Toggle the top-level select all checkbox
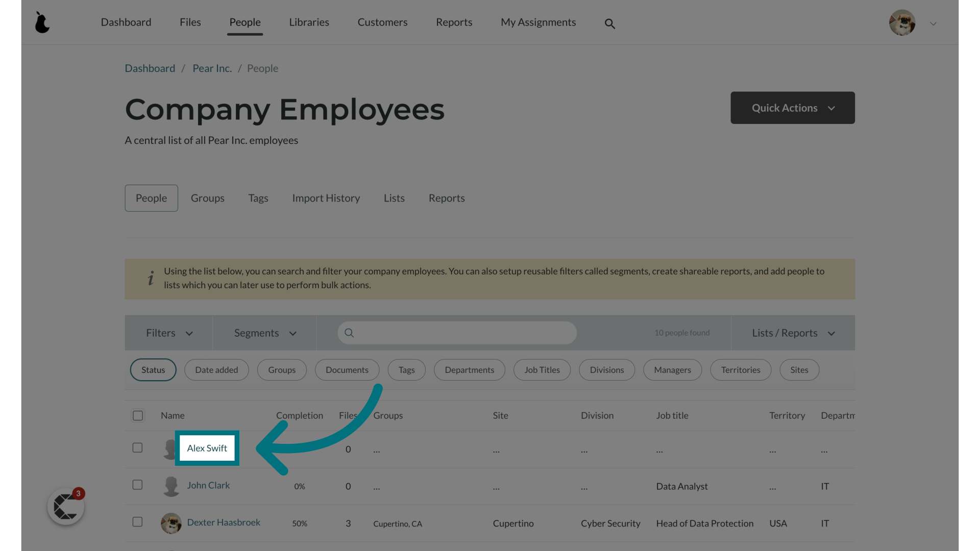The height and width of the screenshot is (551, 980). 138,415
